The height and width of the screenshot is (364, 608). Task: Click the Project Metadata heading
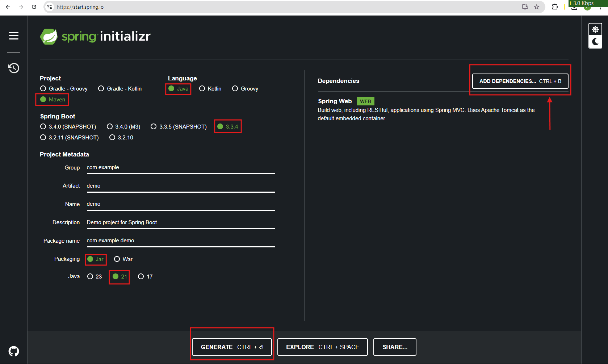(x=64, y=155)
